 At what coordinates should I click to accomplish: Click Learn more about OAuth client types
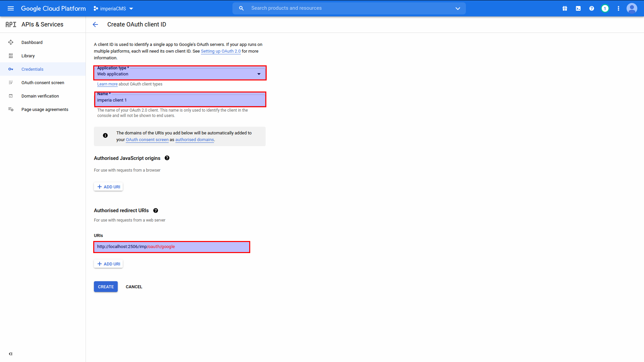pyautogui.click(x=107, y=84)
